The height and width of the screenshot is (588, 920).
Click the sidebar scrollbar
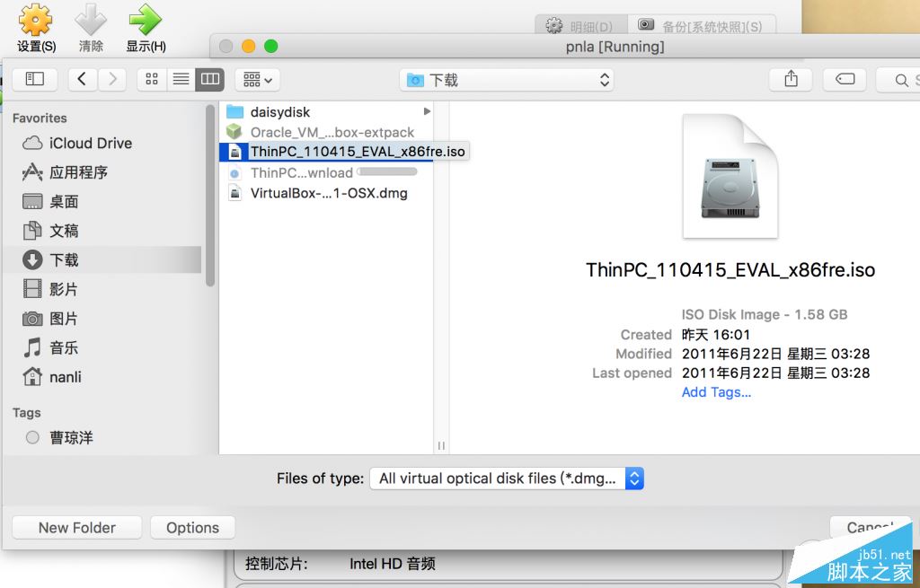210,195
